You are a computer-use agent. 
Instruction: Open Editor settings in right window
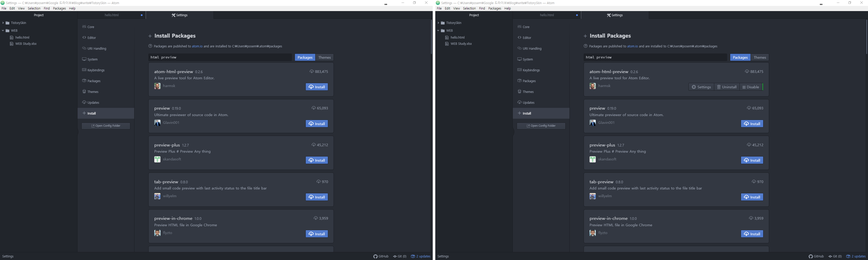pos(541,38)
